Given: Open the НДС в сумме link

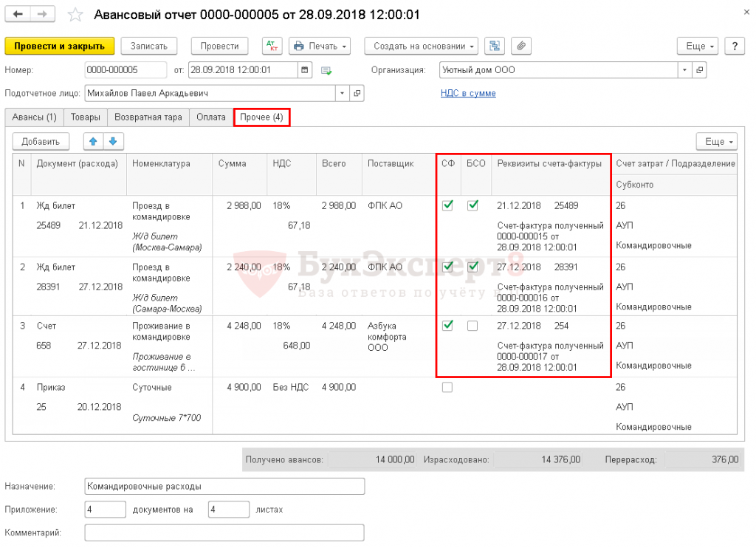Looking at the screenshot, I should pyautogui.click(x=468, y=93).
